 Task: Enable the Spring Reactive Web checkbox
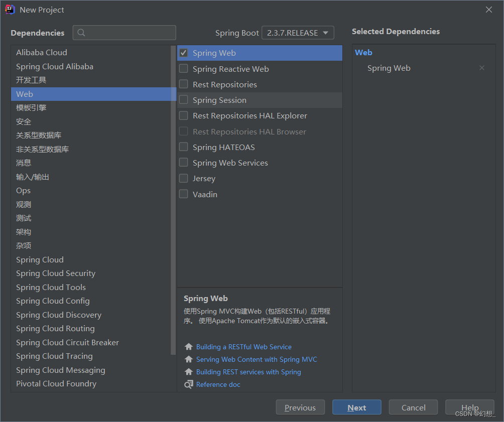pyautogui.click(x=184, y=68)
